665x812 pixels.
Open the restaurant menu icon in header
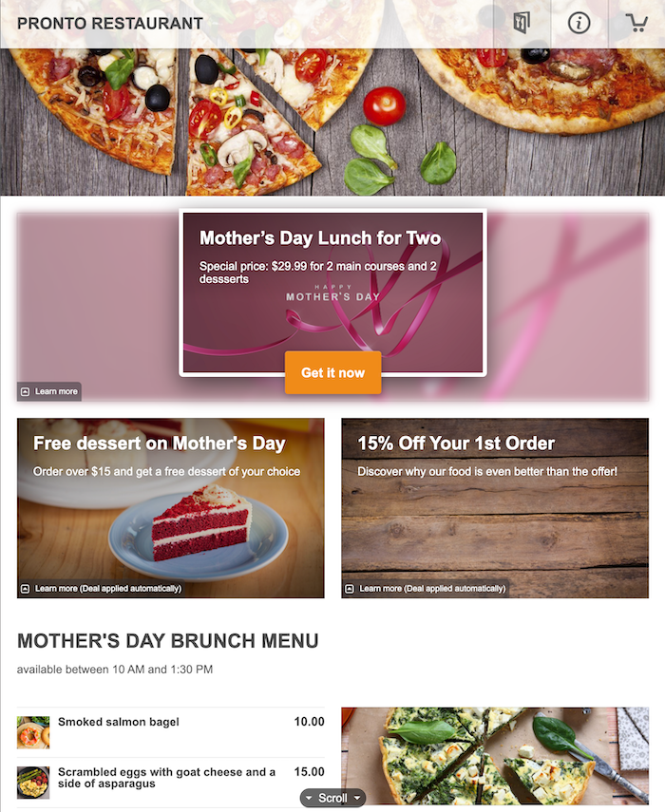pos(522,24)
